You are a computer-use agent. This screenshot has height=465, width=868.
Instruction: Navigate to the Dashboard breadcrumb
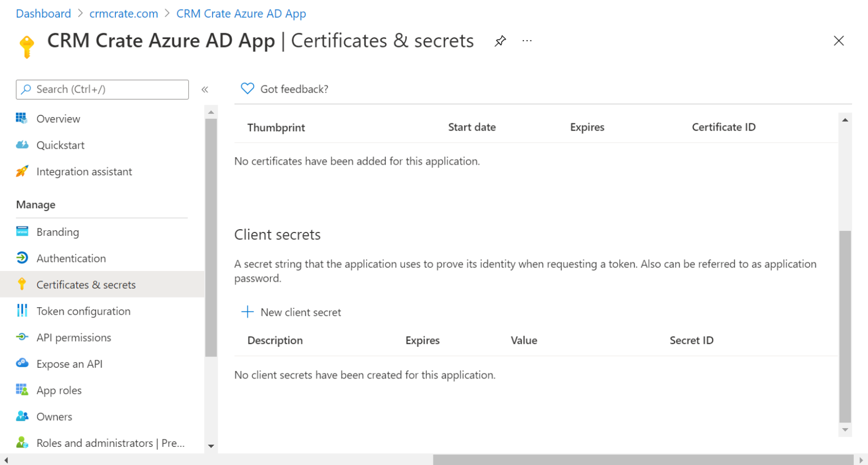tap(43, 13)
